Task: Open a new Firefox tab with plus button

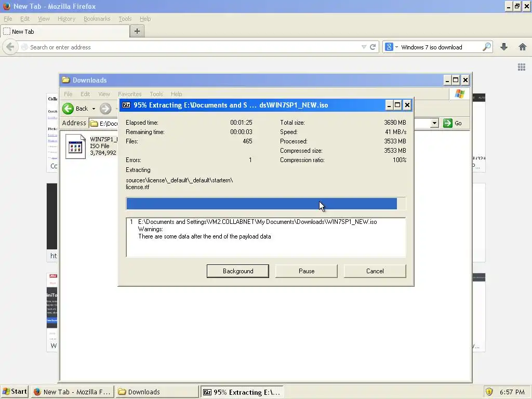Action: [x=137, y=31]
